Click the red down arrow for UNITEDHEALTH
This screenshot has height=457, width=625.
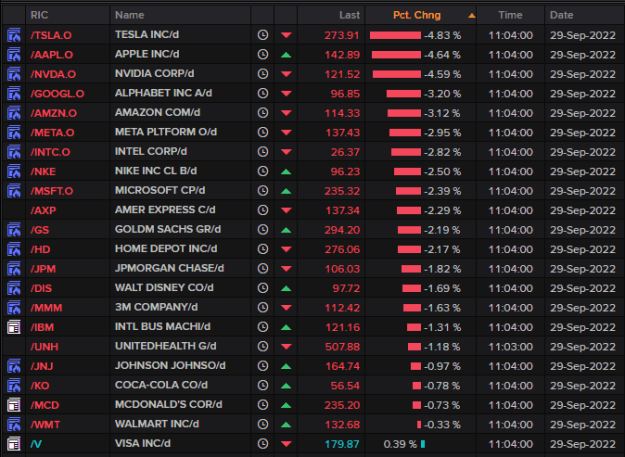click(x=286, y=347)
